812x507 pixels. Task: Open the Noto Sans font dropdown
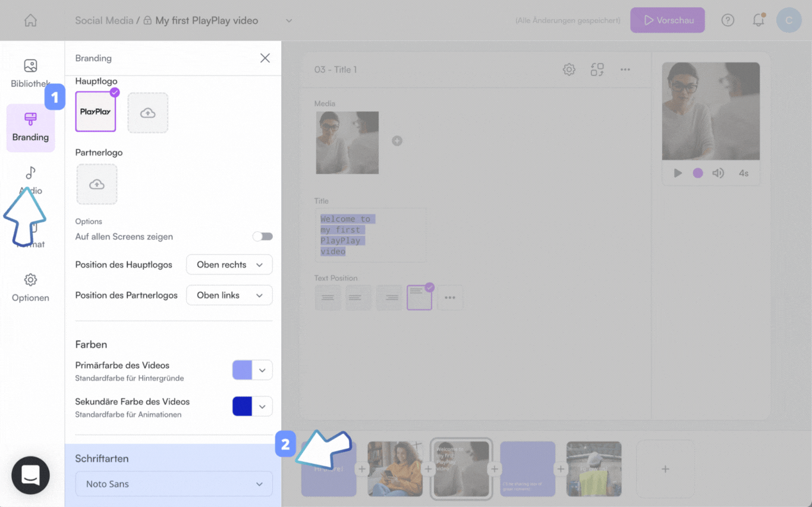point(174,484)
